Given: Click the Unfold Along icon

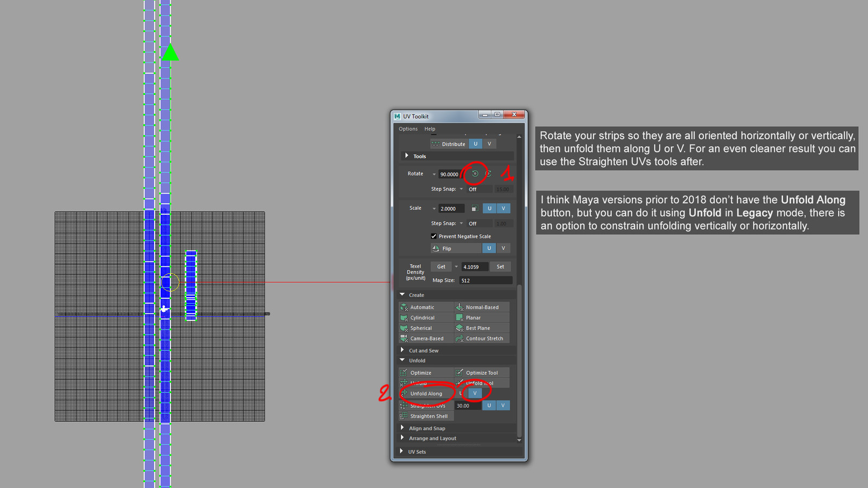Looking at the screenshot, I should (404, 393).
